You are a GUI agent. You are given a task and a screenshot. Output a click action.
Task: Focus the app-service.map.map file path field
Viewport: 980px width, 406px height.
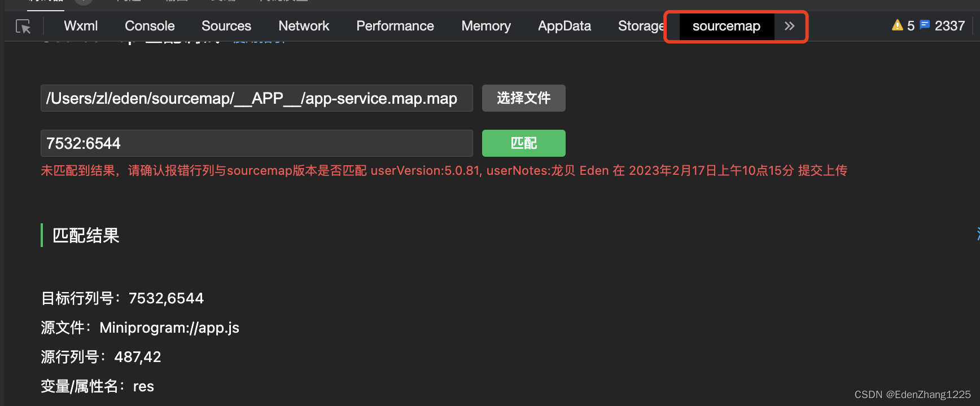(256, 98)
